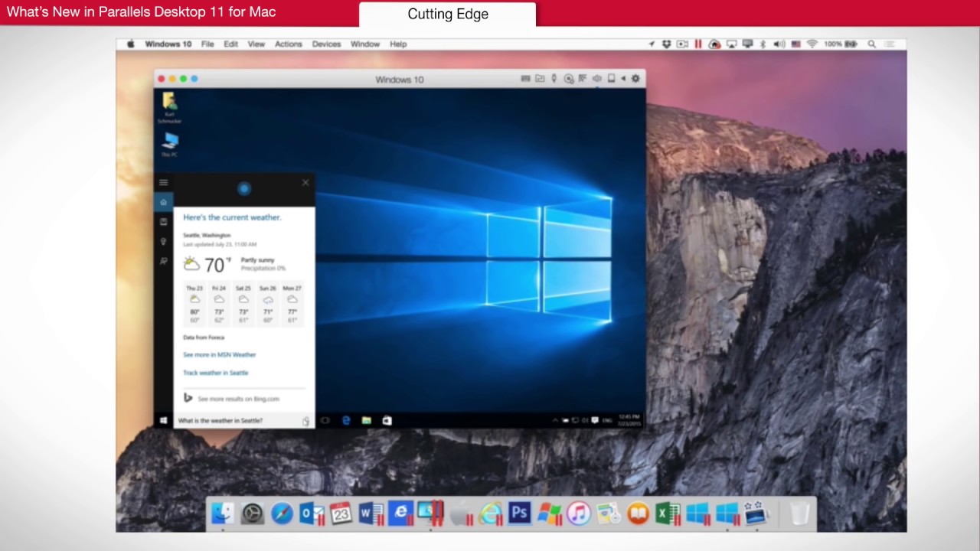Open Internet Explorer from the Dock

(490, 514)
